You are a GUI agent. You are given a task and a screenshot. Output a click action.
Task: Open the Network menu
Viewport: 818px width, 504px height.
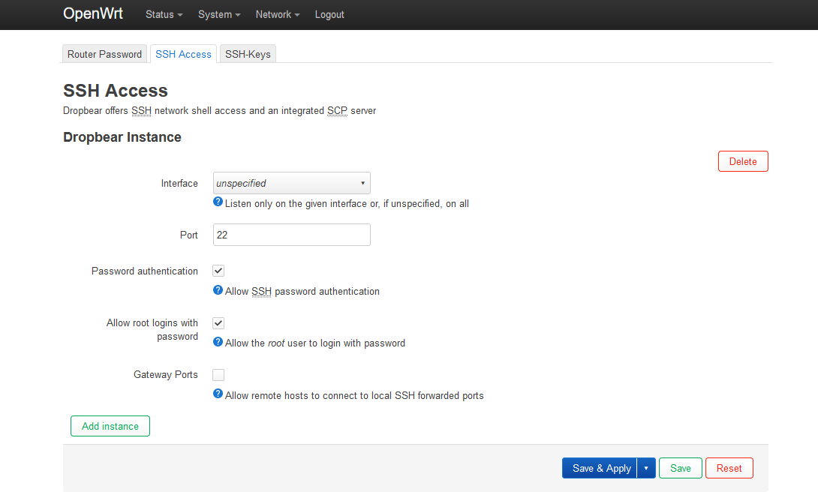278,14
